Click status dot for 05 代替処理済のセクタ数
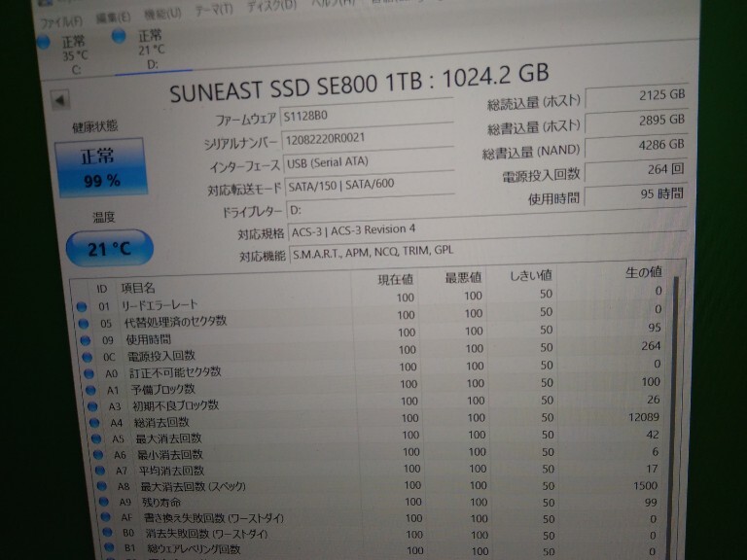The width and height of the screenshot is (747, 560). coord(84,324)
